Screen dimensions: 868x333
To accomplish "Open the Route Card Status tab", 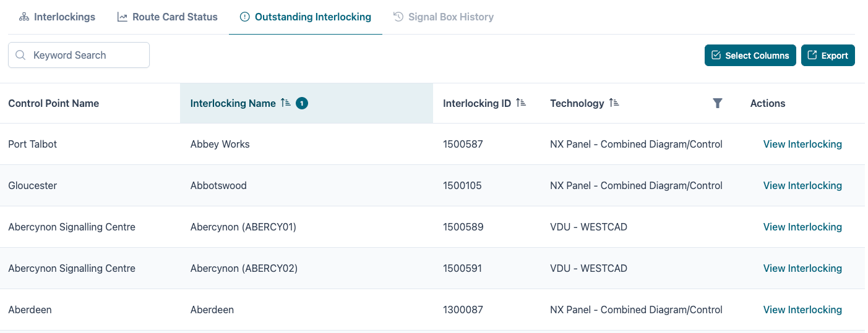I will click(x=174, y=17).
